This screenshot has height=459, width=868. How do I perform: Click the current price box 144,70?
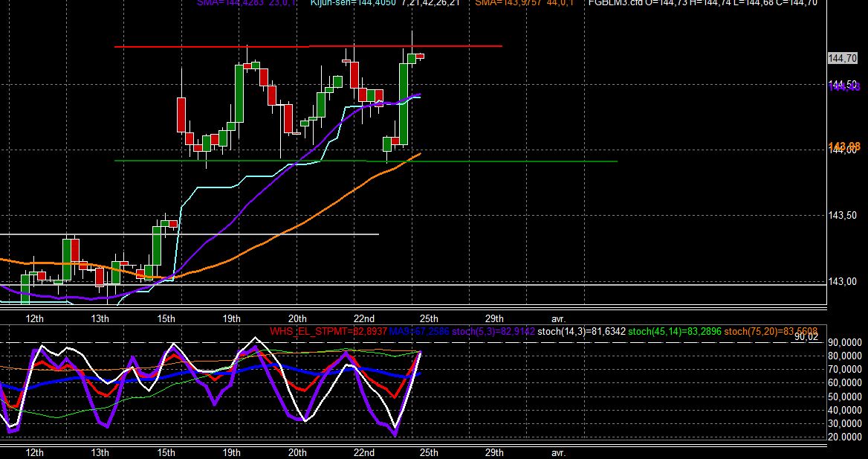[x=843, y=58]
